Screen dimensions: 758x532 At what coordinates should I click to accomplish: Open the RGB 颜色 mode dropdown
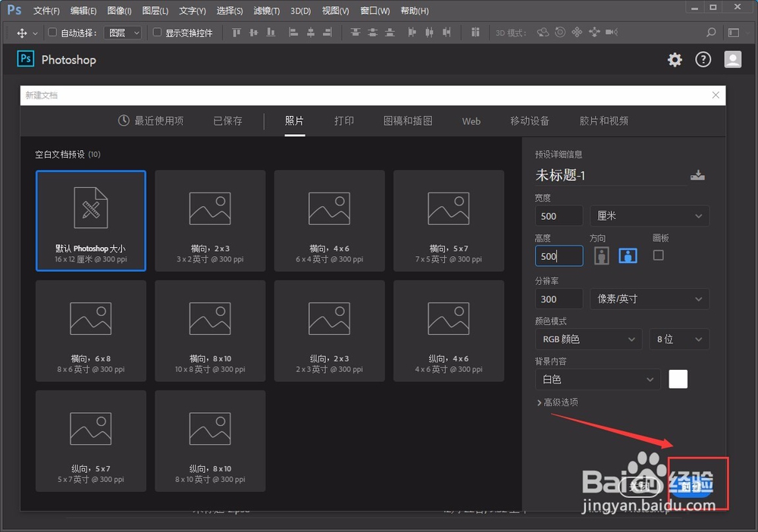(x=588, y=340)
